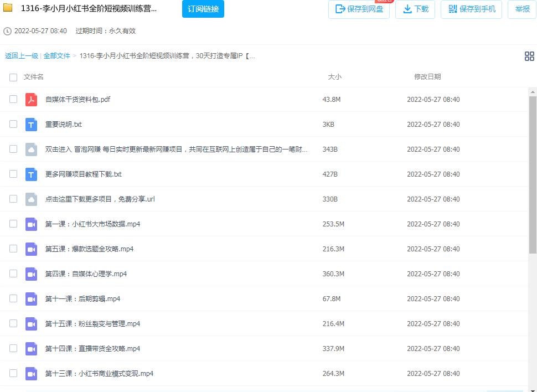Check the box for 自媒体干货资料包.pdf
The width and height of the screenshot is (537, 392).
(x=13, y=99)
